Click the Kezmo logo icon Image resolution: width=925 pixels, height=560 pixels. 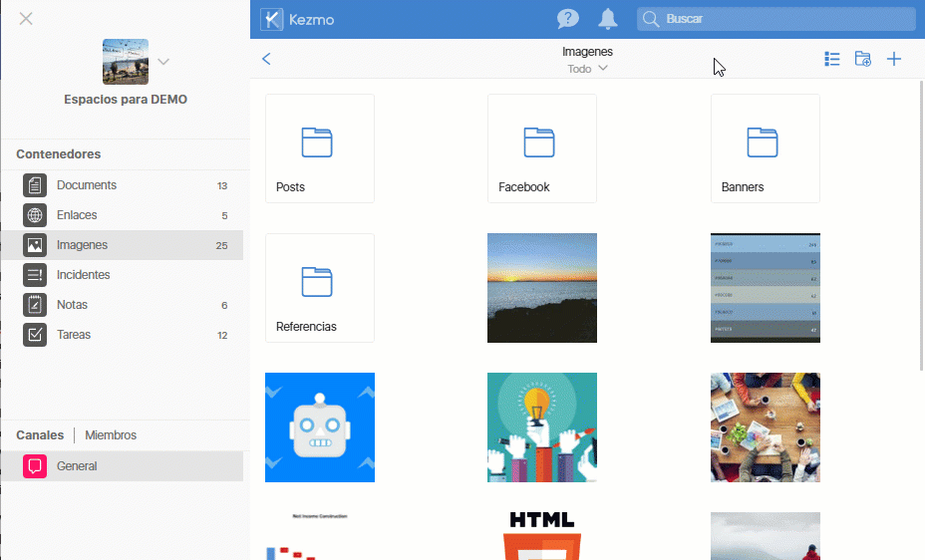[271, 20]
